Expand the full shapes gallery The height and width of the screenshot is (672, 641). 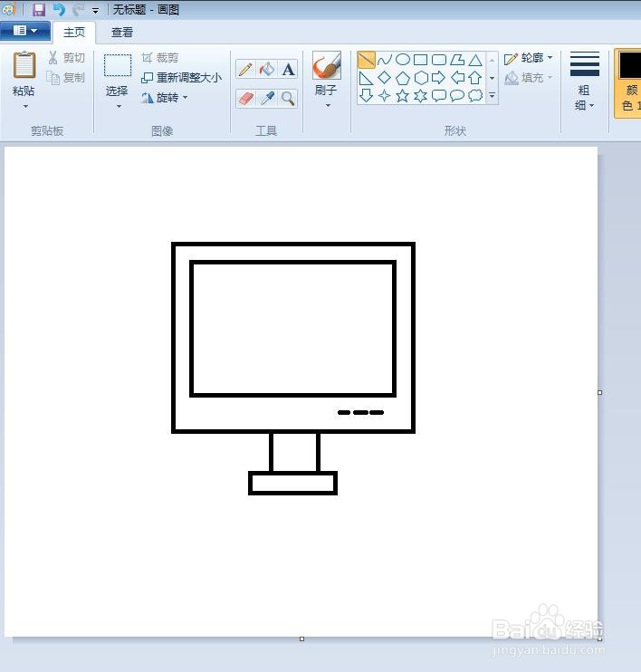492,96
